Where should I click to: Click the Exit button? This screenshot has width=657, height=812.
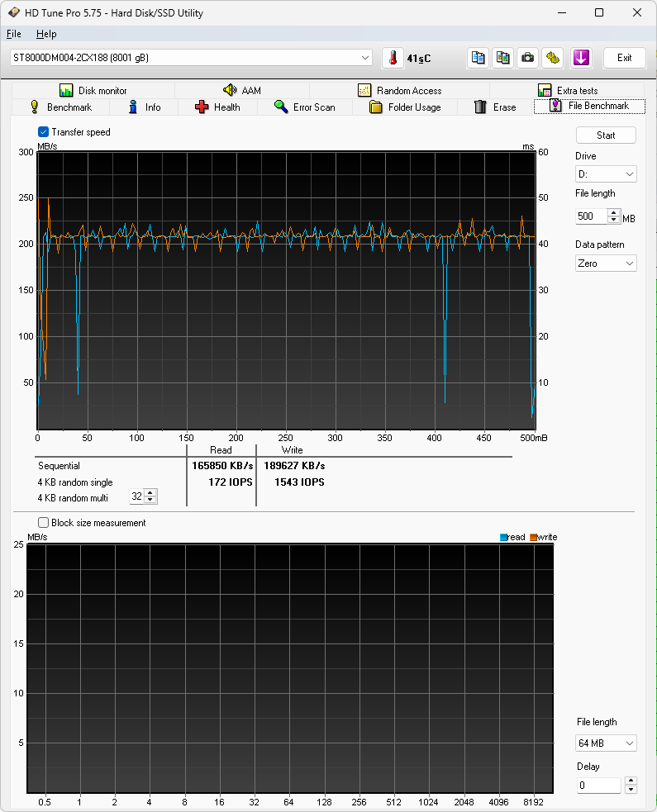[x=625, y=58]
